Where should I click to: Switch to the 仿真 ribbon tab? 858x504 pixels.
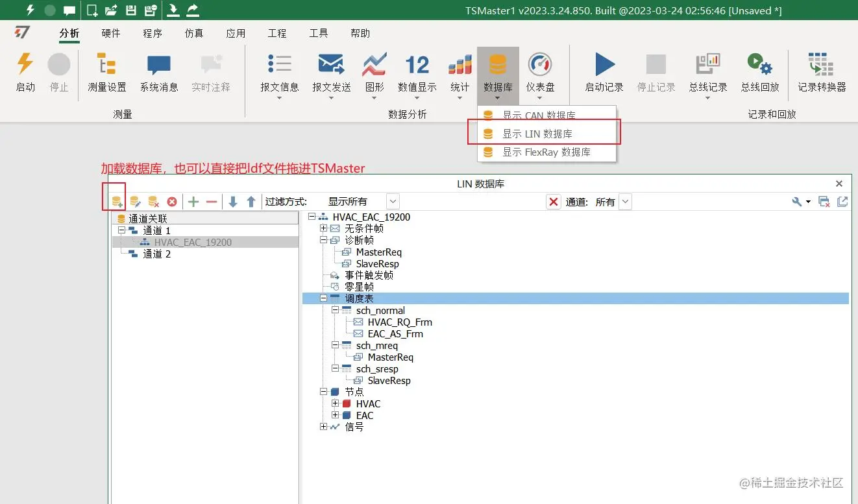coord(194,33)
